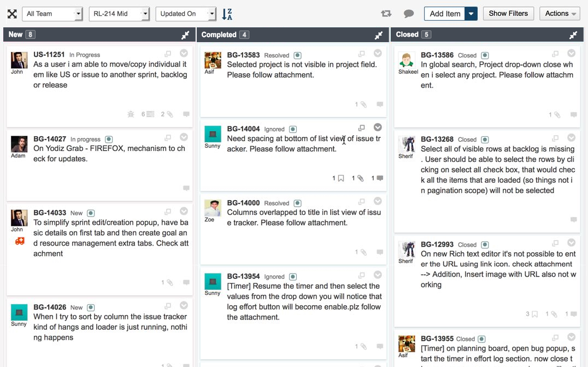The height and width of the screenshot is (367, 588).
Task: Open the All Team dropdown
Action: [52, 14]
